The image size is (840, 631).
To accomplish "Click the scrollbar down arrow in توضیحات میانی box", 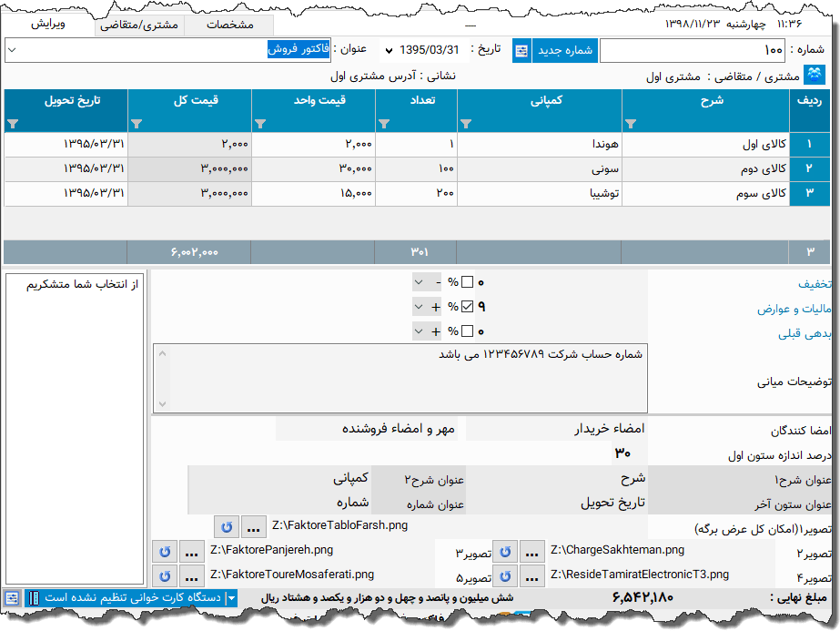I will [162, 403].
